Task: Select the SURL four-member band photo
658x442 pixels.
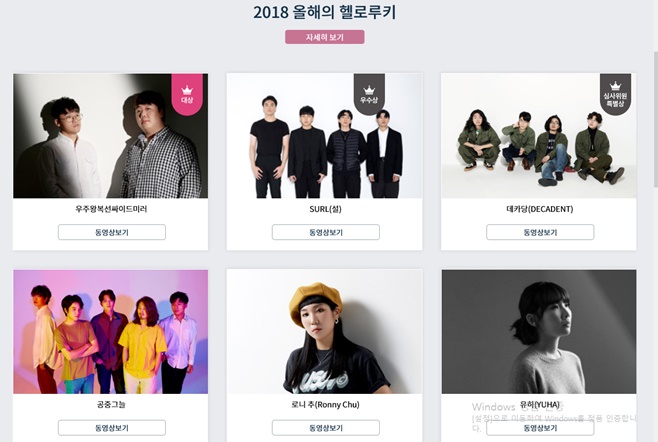Action: 324,136
